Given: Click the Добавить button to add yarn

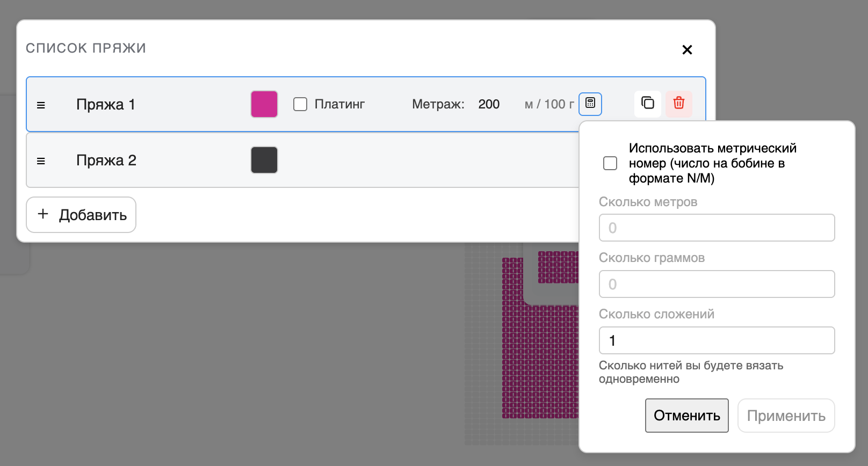Looking at the screenshot, I should [81, 215].
